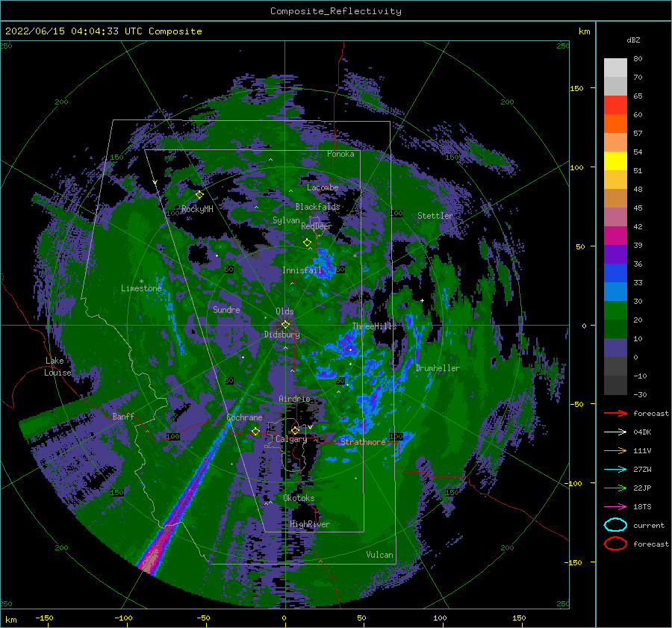672x628 pixels.
Task: Select the yellow 54 dBZ color swatch
Action: (615, 161)
